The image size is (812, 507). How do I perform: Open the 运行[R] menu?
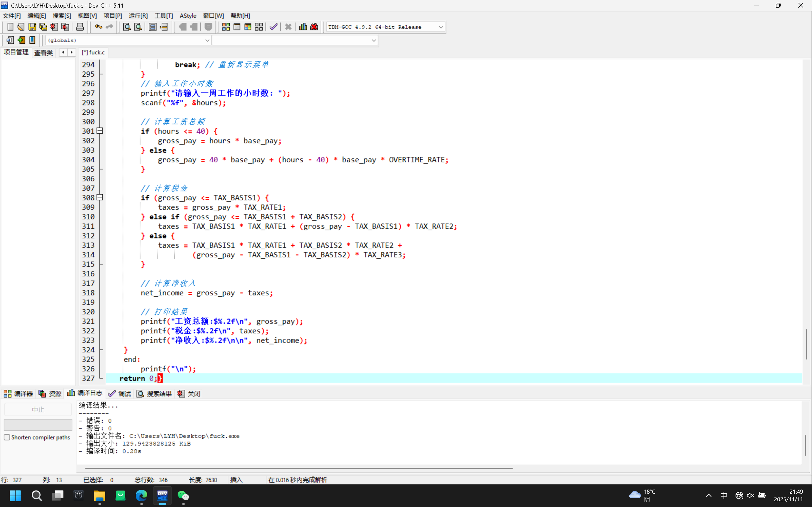(x=138, y=16)
